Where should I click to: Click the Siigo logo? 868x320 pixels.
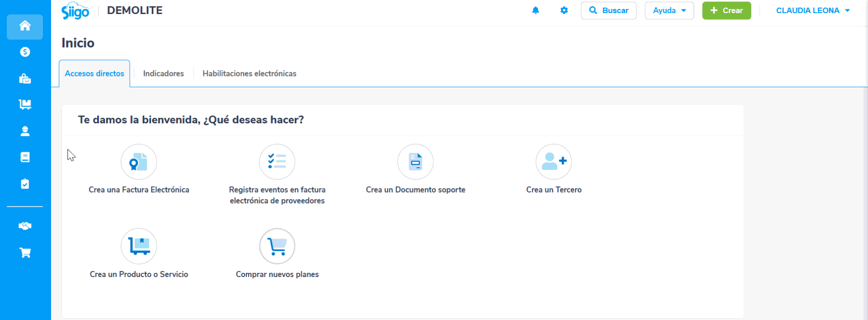point(75,11)
